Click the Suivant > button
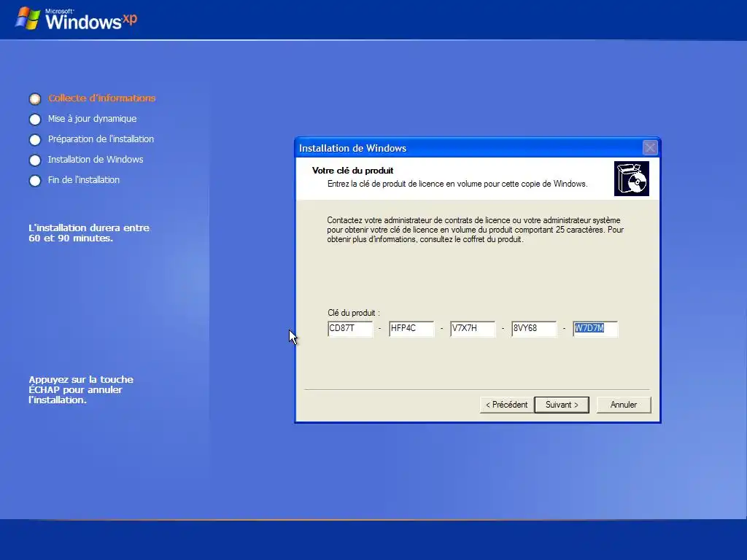 562,405
